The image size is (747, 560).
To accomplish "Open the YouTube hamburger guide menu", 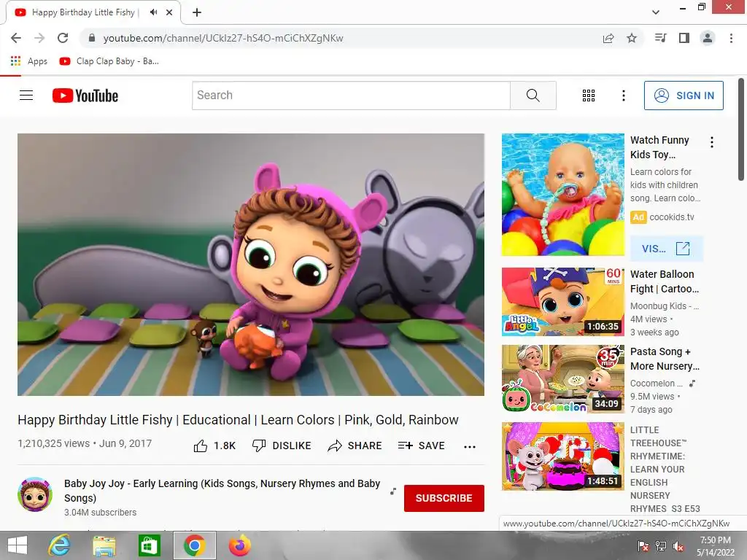I will pos(26,96).
